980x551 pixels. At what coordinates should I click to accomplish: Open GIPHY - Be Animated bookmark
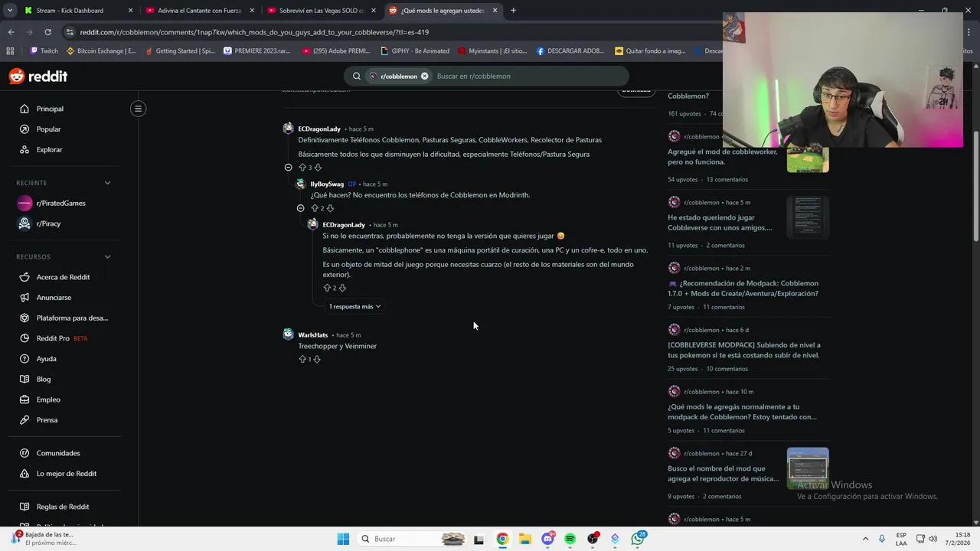[x=414, y=51]
